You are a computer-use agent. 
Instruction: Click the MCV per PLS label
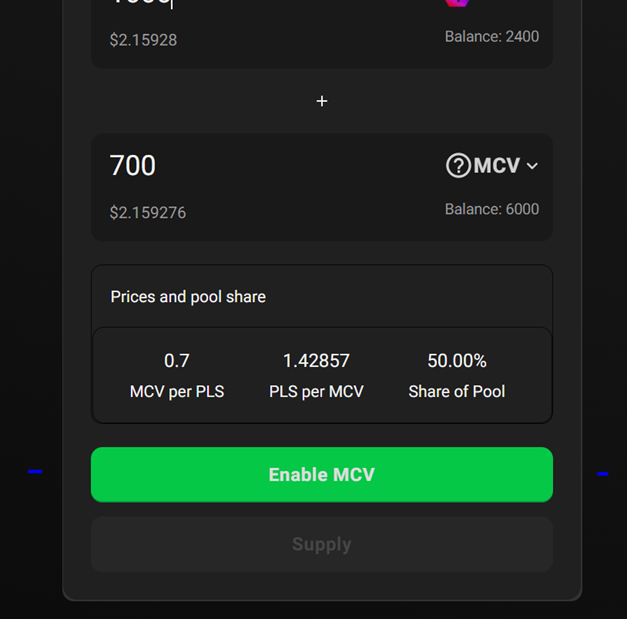[177, 391]
